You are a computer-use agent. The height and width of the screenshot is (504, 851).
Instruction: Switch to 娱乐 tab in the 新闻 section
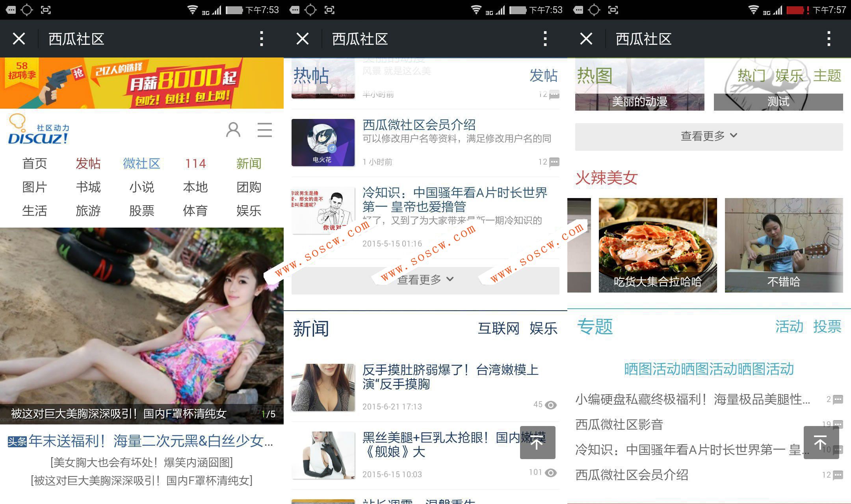pyautogui.click(x=544, y=328)
